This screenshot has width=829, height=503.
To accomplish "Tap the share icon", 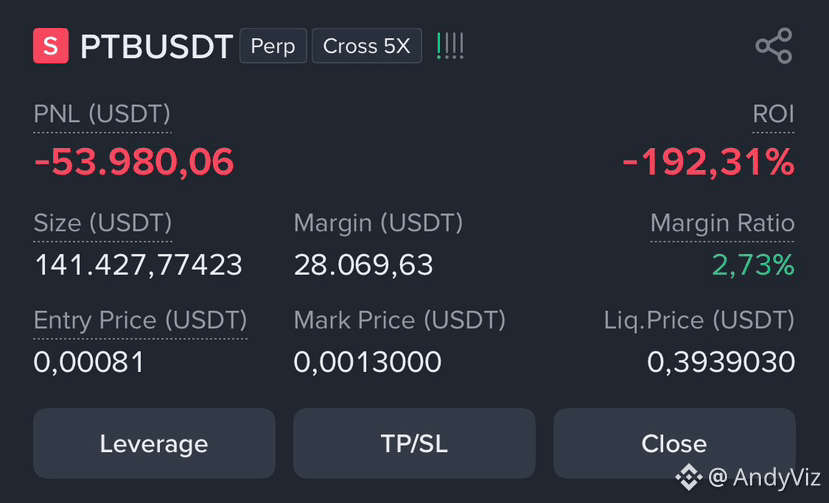I will pyautogui.click(x=774, y=46).
